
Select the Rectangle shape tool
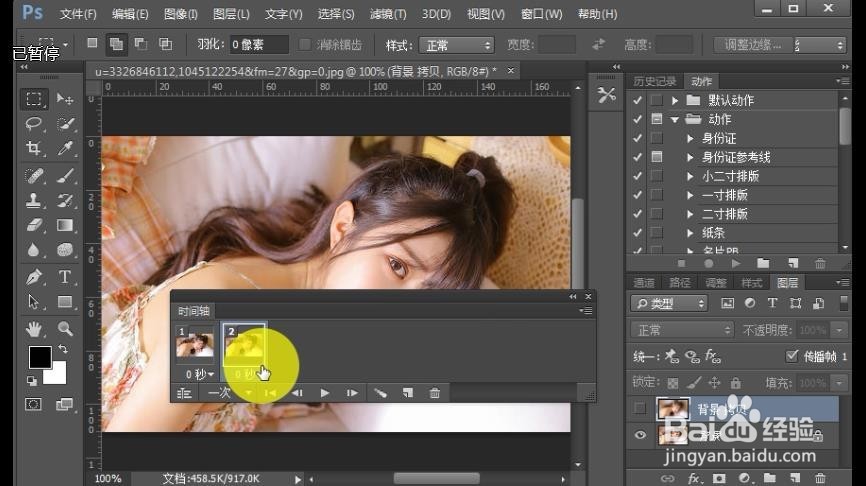click(65, 302)
